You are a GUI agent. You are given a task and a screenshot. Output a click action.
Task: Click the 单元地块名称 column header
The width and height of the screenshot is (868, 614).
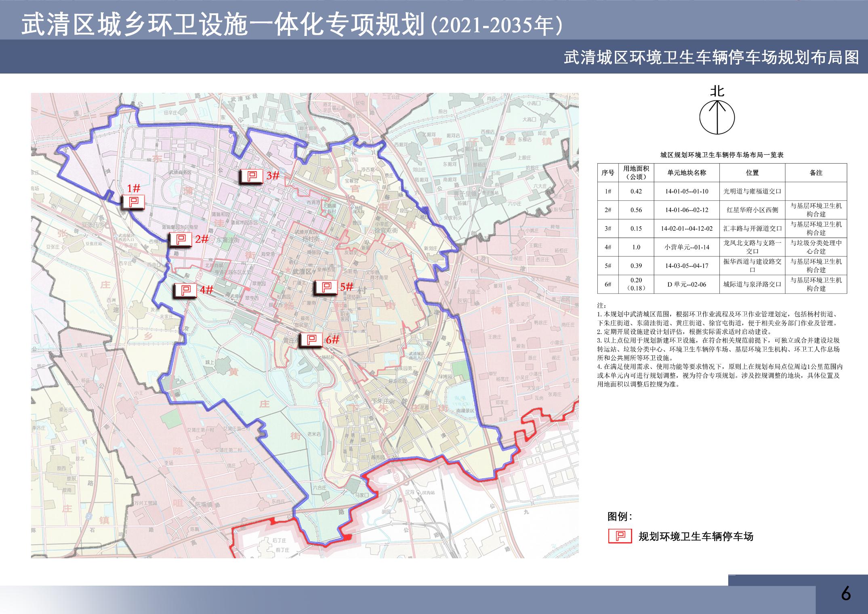pos(687,173)
